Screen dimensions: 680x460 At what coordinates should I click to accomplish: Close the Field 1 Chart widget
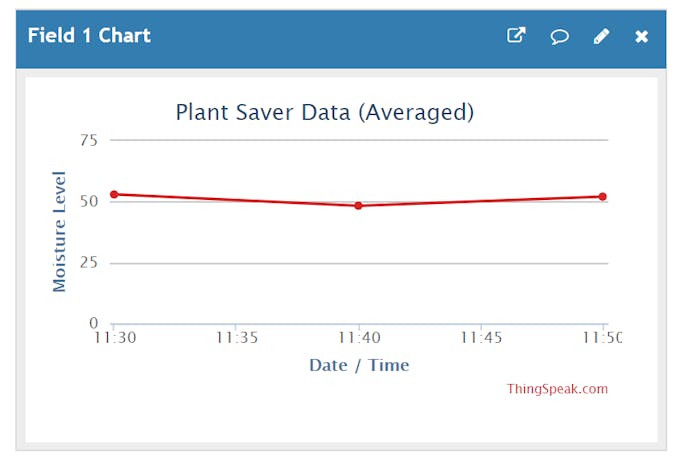tap(641, 36)
